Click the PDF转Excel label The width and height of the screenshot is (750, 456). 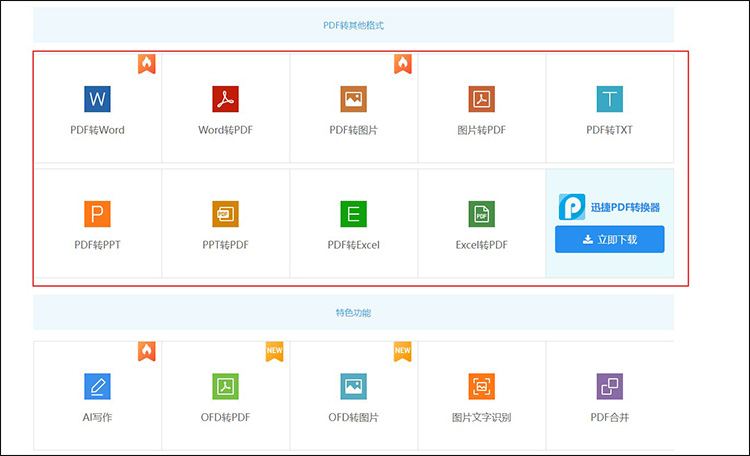[353, 245]
